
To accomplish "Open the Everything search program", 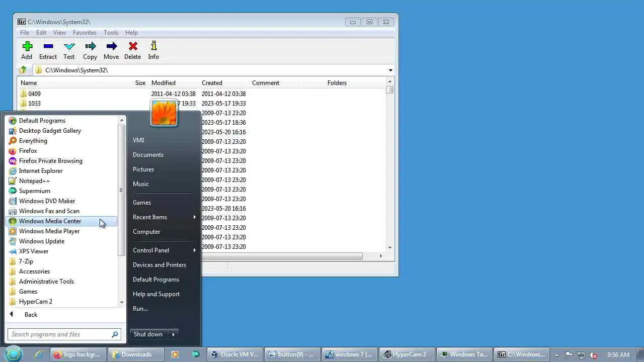I will click(x=61, y=141).
